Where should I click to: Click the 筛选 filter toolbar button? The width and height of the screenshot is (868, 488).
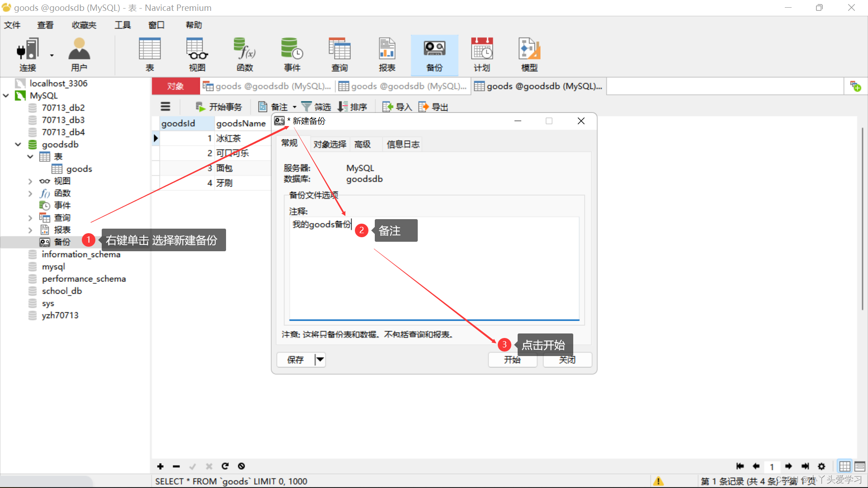coord(316,107)
